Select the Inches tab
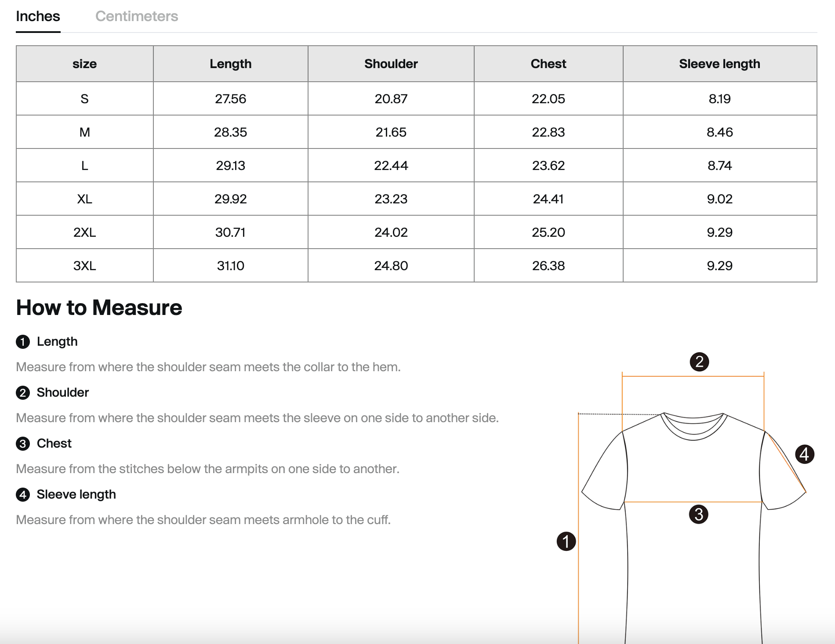 (x=38, y=16)
